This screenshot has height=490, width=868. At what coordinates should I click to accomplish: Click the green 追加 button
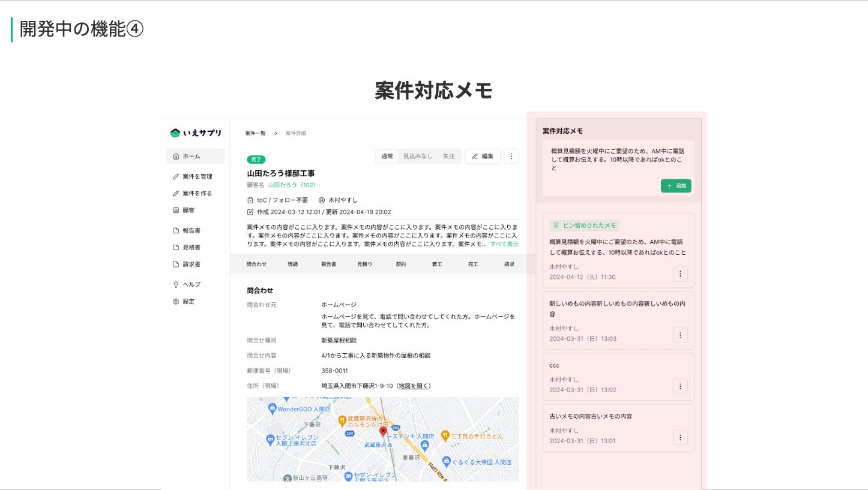[x=676, y=186]
